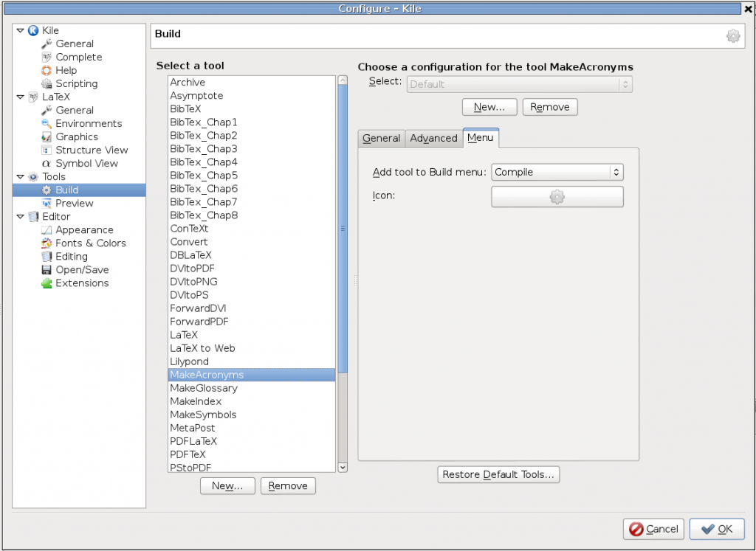Cancel the configuration dialog

coord(653,529)
